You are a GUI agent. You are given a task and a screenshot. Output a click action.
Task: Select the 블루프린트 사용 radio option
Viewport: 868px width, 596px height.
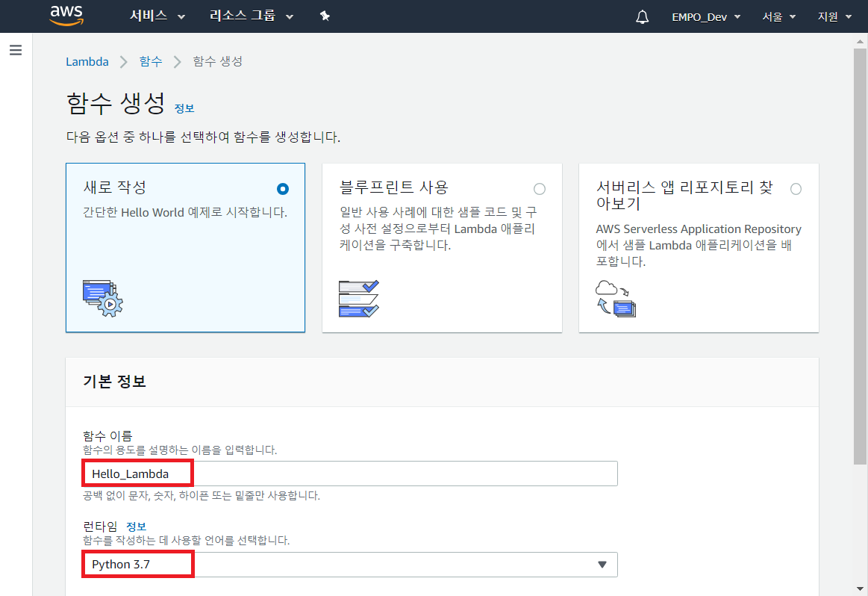(539, 189)
